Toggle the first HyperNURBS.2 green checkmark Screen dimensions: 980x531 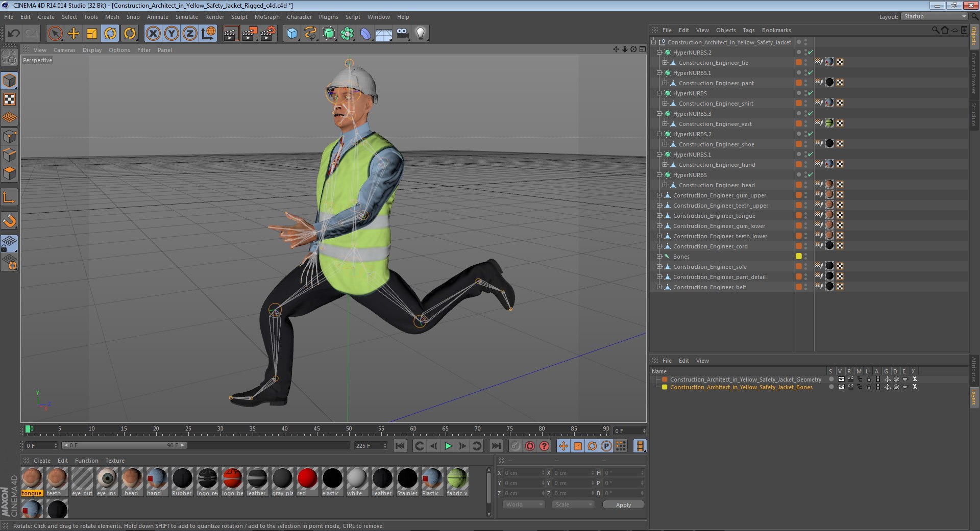click(810, 52)
